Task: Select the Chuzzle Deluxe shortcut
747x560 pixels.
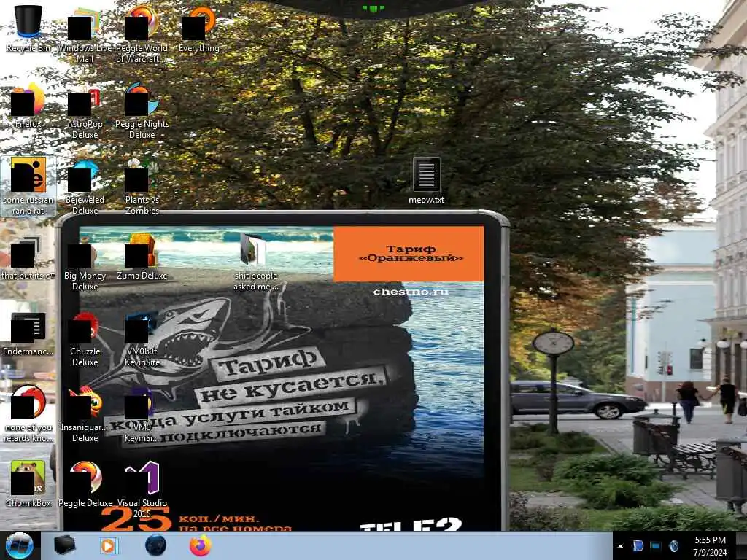Action: pyautogui.click(x=85, y=339)
